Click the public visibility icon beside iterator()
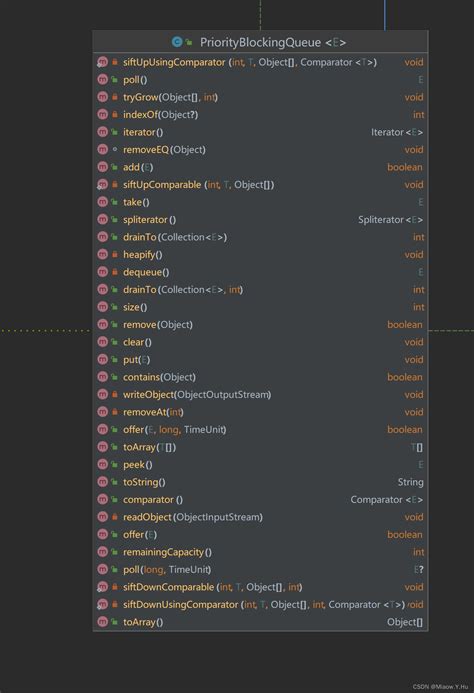 click(115, 132)
